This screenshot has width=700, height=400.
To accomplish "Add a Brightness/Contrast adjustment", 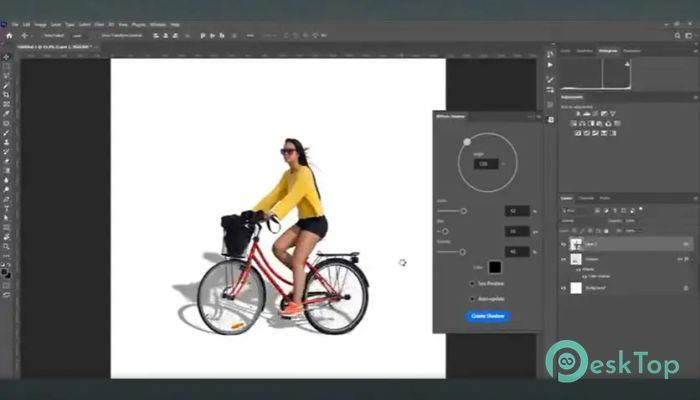I will pyautogui.click(x=578, y=114).
